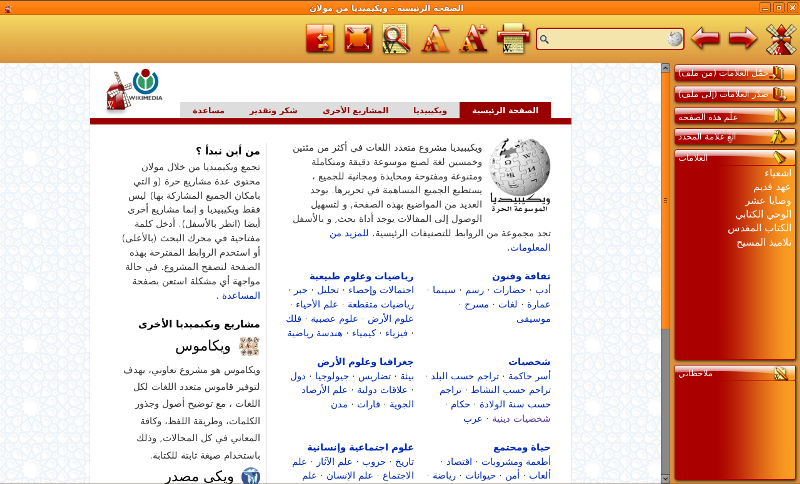This screenshot has height=484, width=800.
Task: Follow the هندسة رياضية link
Action: (315, 333)
